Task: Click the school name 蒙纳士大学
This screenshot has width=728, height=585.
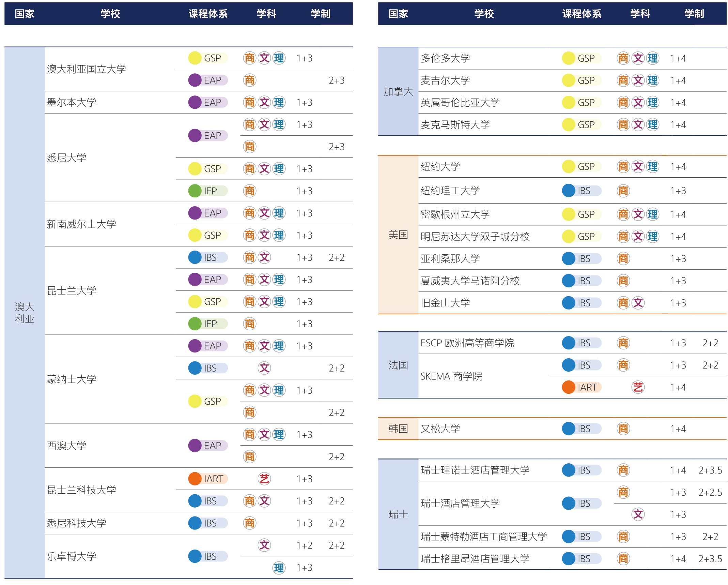Action: [x=72, y=379]
